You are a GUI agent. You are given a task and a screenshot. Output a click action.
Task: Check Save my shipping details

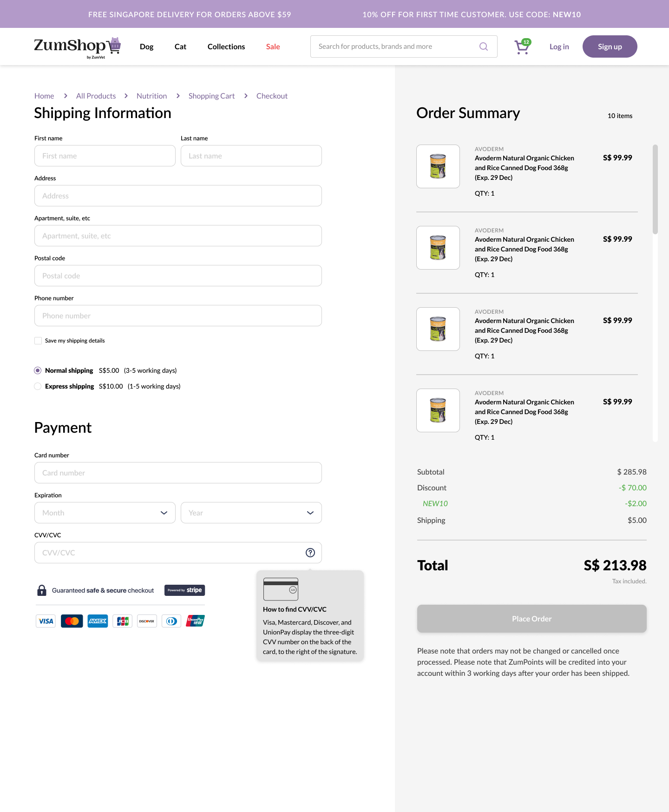(38, 341)
